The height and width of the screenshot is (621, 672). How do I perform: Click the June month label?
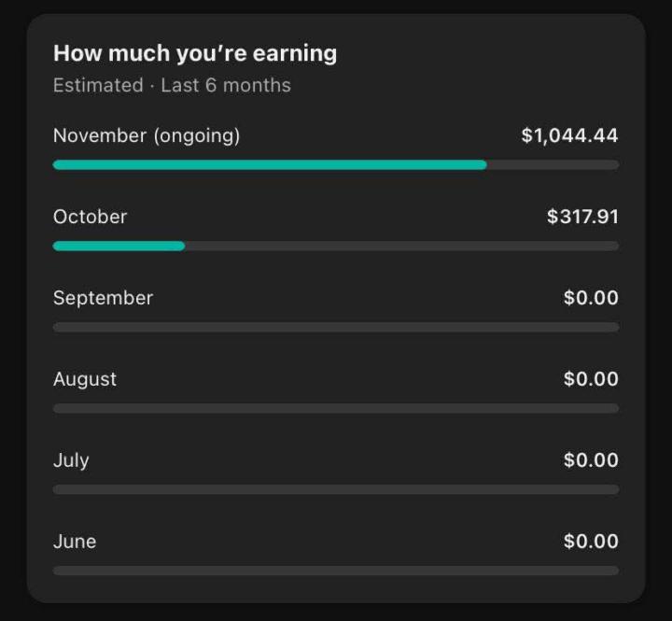pyautogui.click(x=75, y=542)
